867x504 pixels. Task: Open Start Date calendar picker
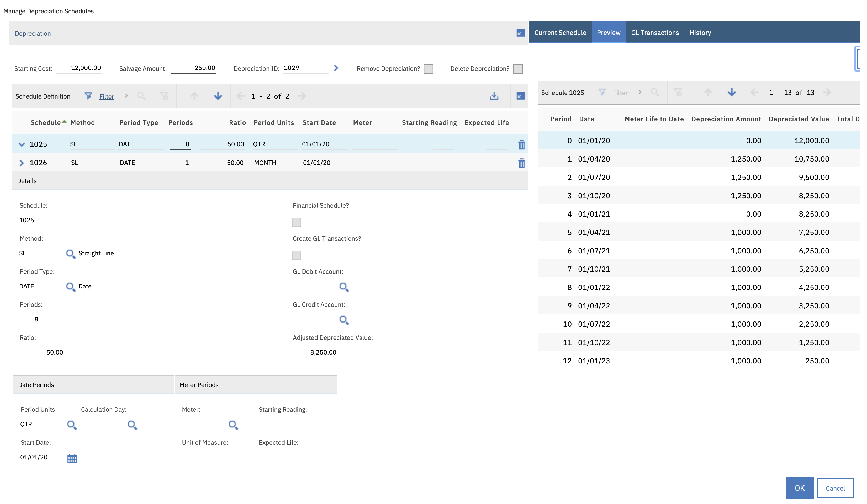[x=72, y=458]
